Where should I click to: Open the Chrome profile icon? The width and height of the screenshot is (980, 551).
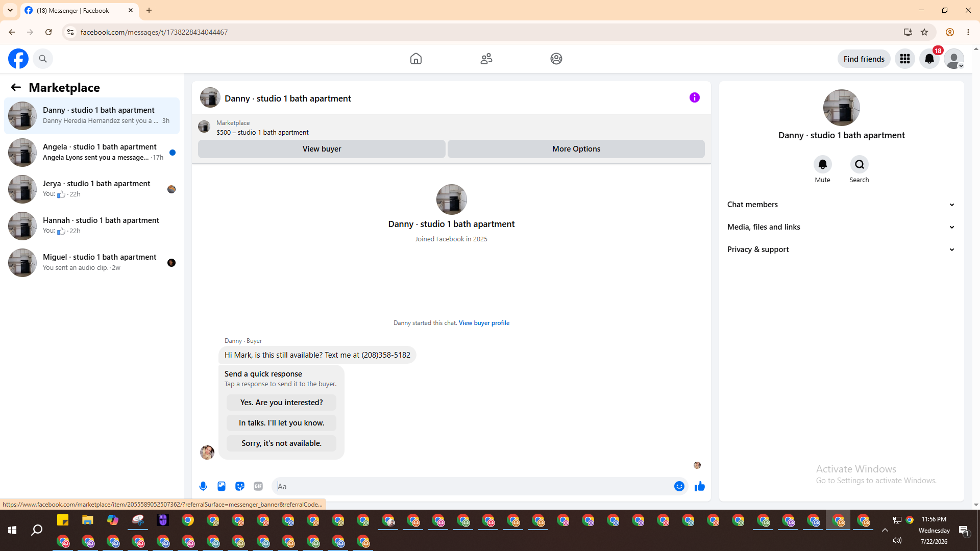(x=950, y=32)
